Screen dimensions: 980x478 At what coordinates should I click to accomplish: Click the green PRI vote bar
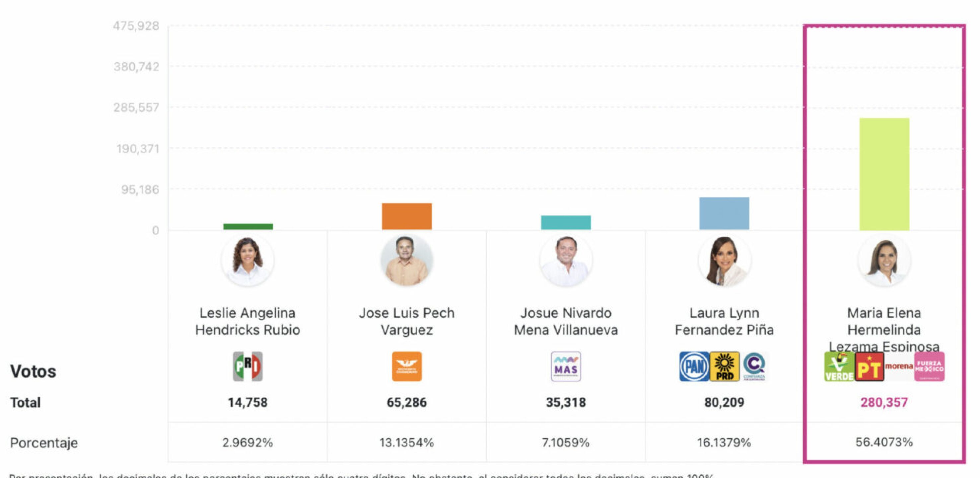pyautogui.click(x=248, y=226)
